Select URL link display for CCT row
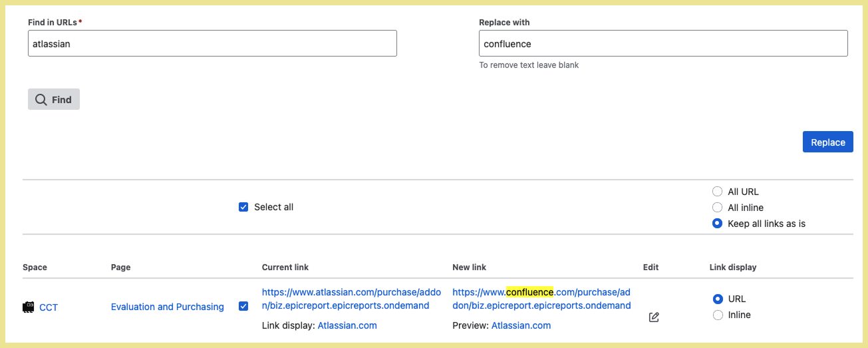 pos(717,299)
